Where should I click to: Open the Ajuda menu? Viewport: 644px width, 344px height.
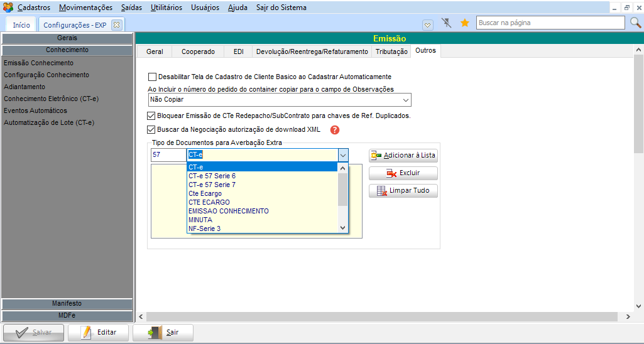coord(237,8)
